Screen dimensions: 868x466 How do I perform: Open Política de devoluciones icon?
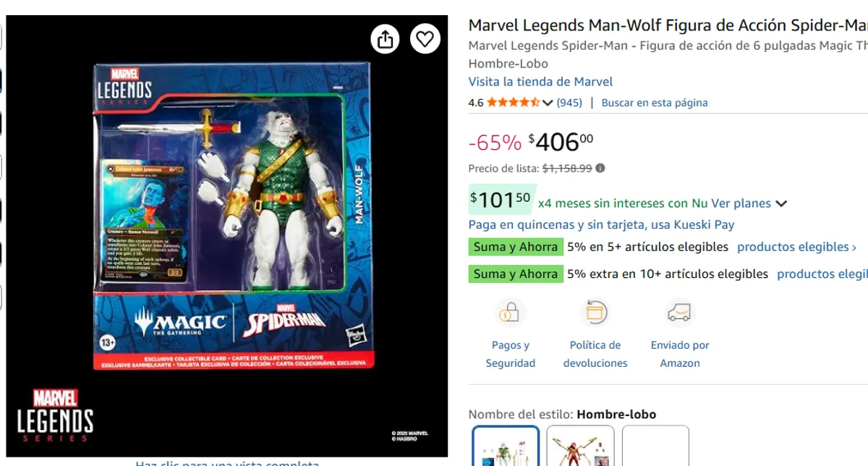coord(595,313)
